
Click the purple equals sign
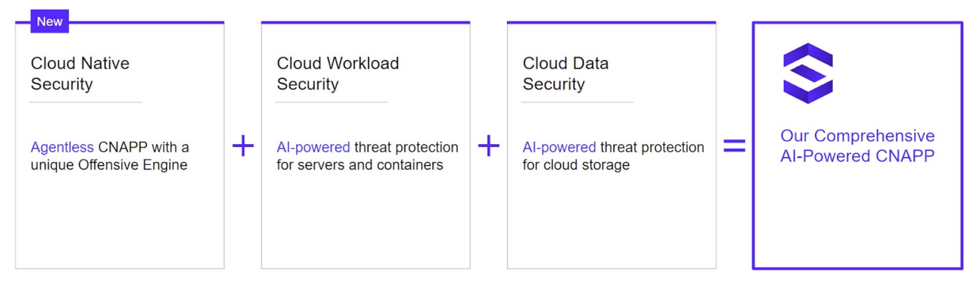click(x=734, y=146)
